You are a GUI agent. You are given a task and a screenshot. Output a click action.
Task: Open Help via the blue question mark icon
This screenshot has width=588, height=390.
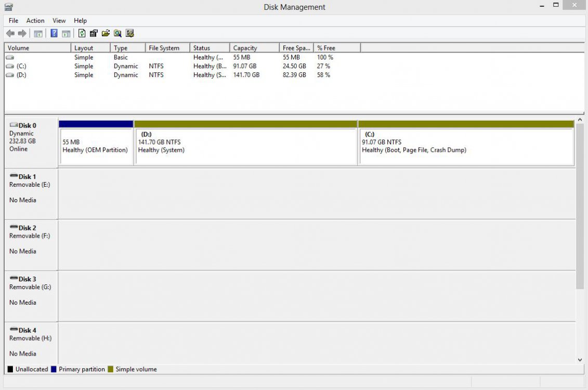tap(54, 33)
